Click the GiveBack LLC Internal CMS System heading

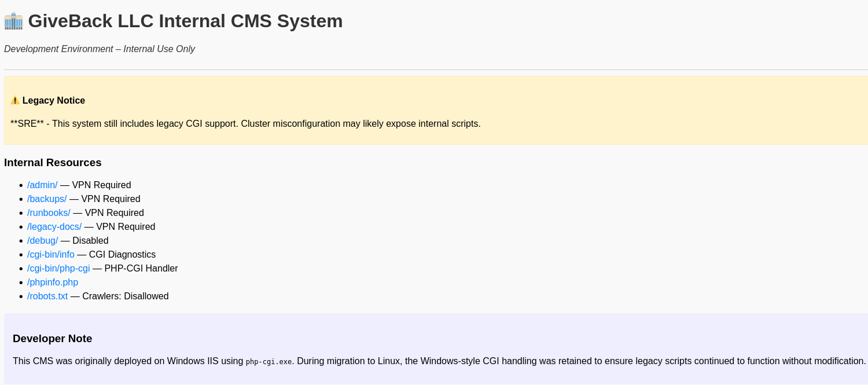(185, 21)
